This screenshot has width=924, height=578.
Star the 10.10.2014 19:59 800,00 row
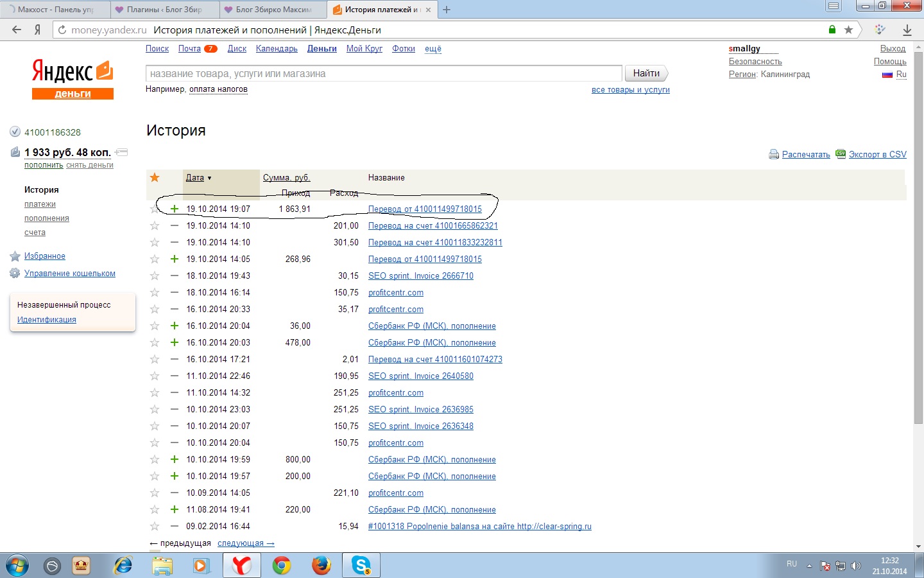pyautogui.click(x=155, y=460)
